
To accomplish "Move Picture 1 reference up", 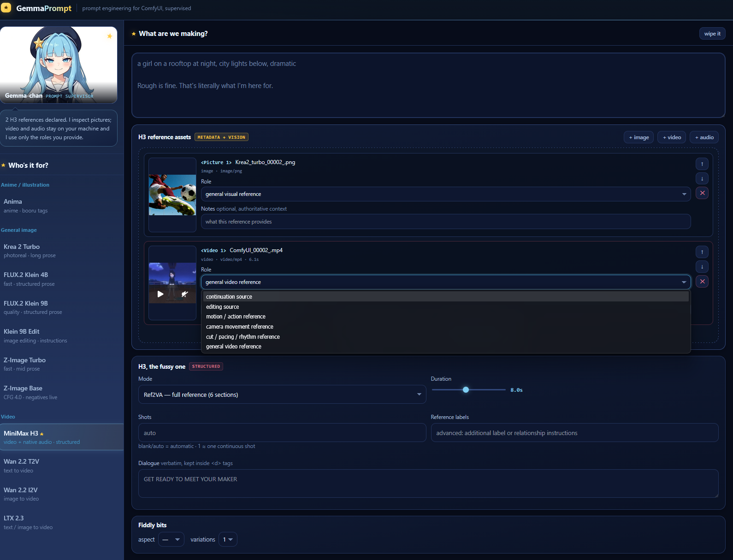I will (x=702, y=164).
